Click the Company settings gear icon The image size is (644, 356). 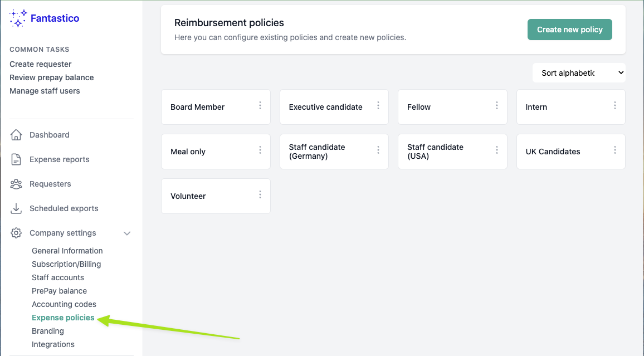(x=16, y=233)
